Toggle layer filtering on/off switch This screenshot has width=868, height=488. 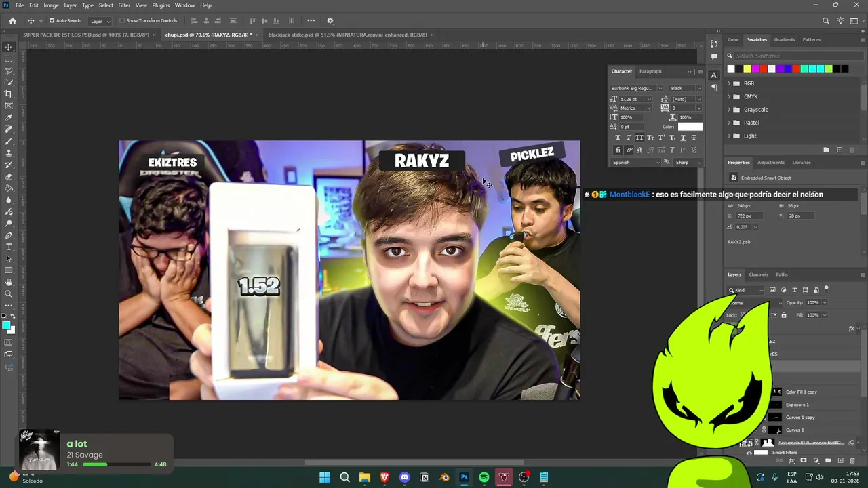tap(827, 289)
